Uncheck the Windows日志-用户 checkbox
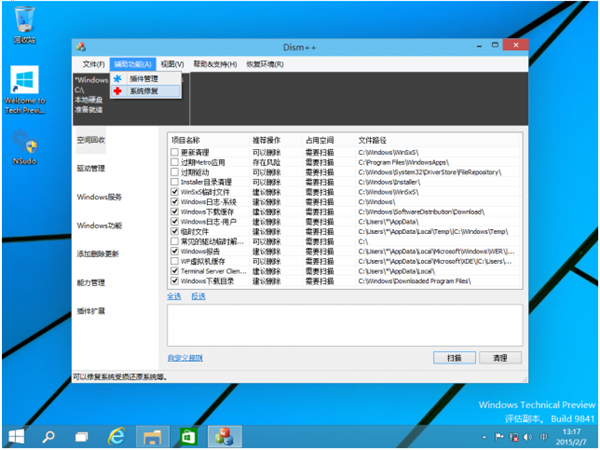This screenshot has height=450, width=600. pos(174,222)
